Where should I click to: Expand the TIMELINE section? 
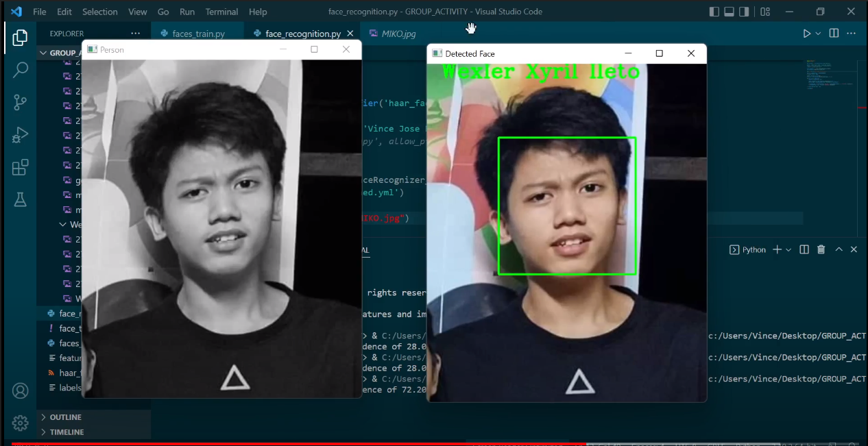pos(66,432)
